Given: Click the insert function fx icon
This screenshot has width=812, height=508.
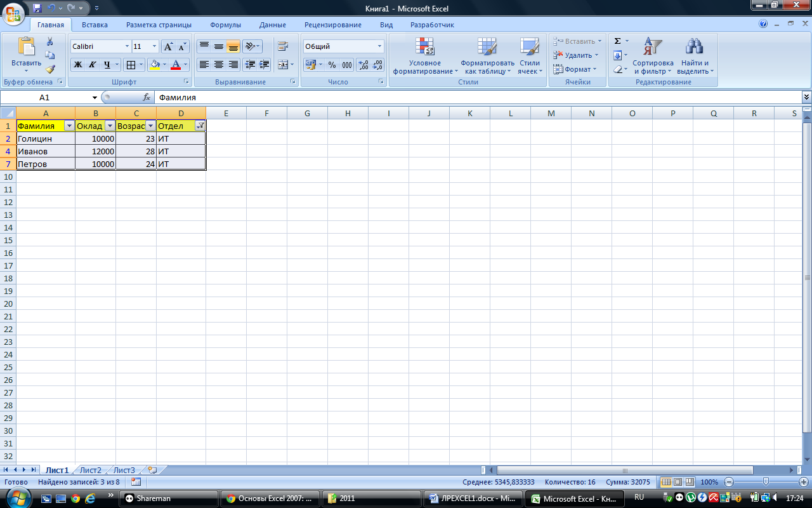Looking at the screenshot, I should tap(147, 97).
